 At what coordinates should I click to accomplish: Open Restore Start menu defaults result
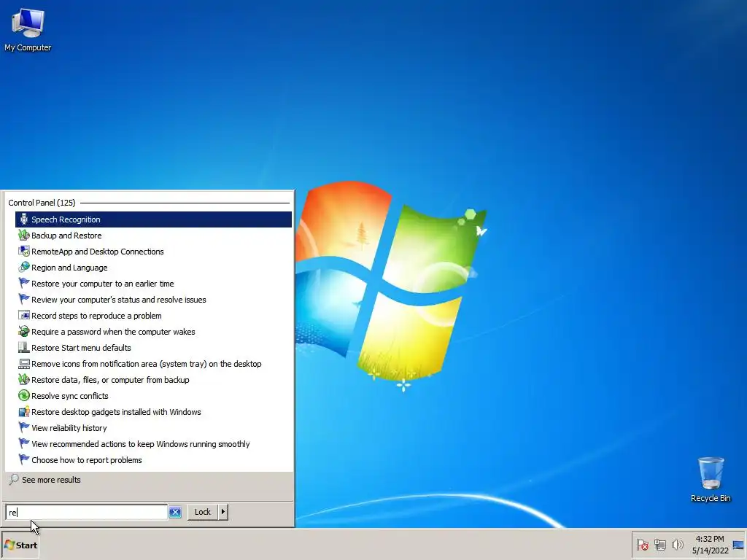153,348
